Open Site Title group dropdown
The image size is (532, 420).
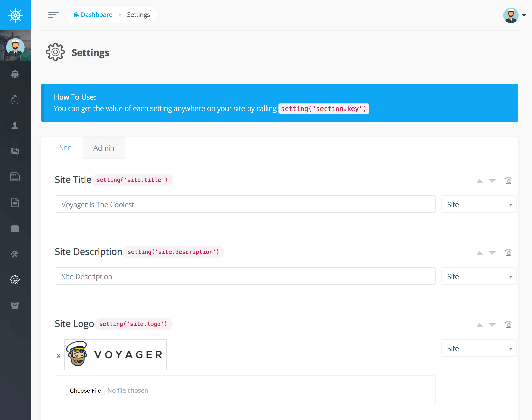[x=479, y=204]
